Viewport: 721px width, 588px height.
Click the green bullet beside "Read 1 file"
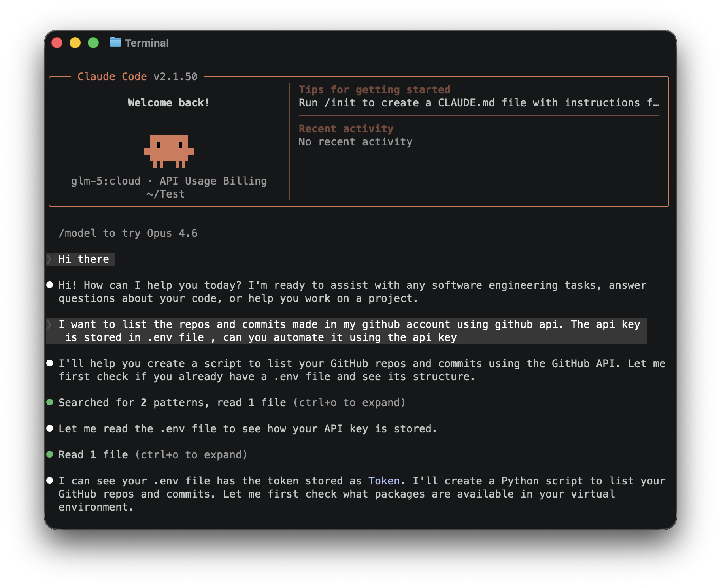pos(50,454)
